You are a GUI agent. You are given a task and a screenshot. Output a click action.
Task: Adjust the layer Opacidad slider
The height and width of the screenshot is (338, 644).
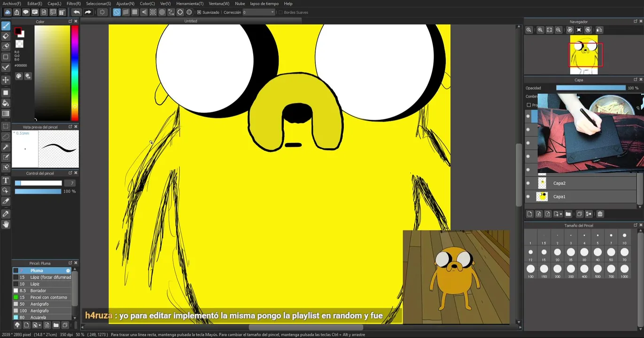591,88
